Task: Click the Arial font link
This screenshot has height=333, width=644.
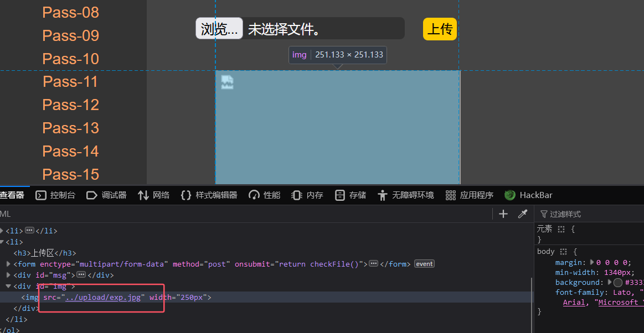Action: tap(575, 302)
